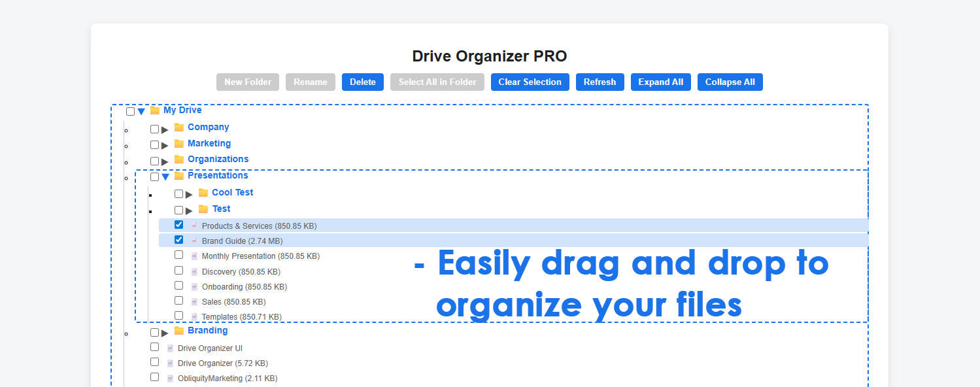Click the Drive Organizer (5.72 KB) file icon

point(170,363)
